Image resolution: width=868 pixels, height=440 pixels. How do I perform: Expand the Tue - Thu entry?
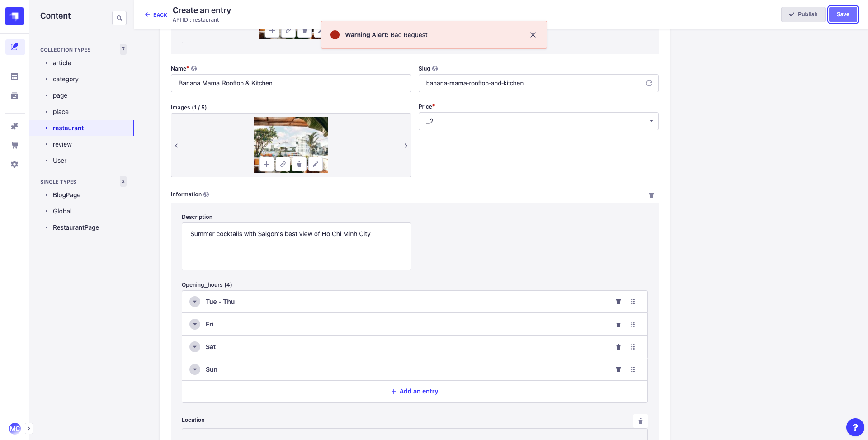(195, 302)
